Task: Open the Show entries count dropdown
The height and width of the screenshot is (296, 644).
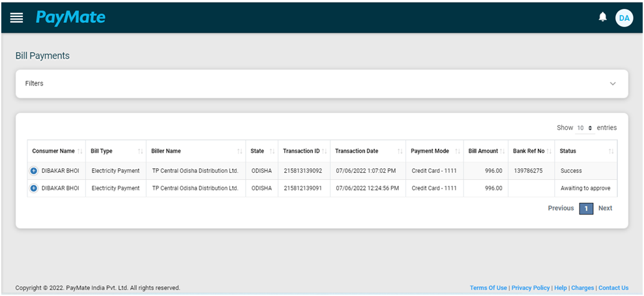Action: click(585, 128)
